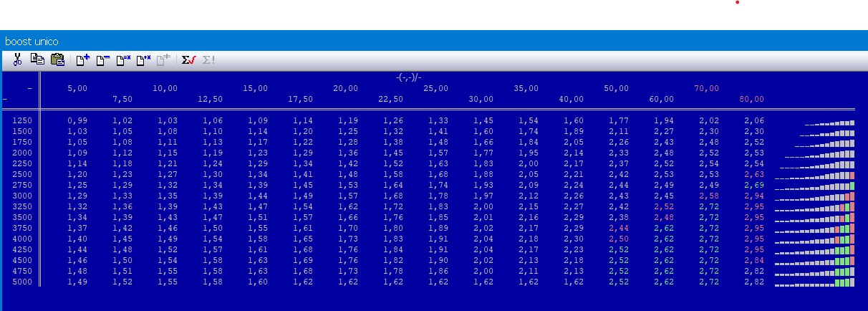868x311 pixels.
Task: Select the 40,00 column header
Action: (572, 99)
